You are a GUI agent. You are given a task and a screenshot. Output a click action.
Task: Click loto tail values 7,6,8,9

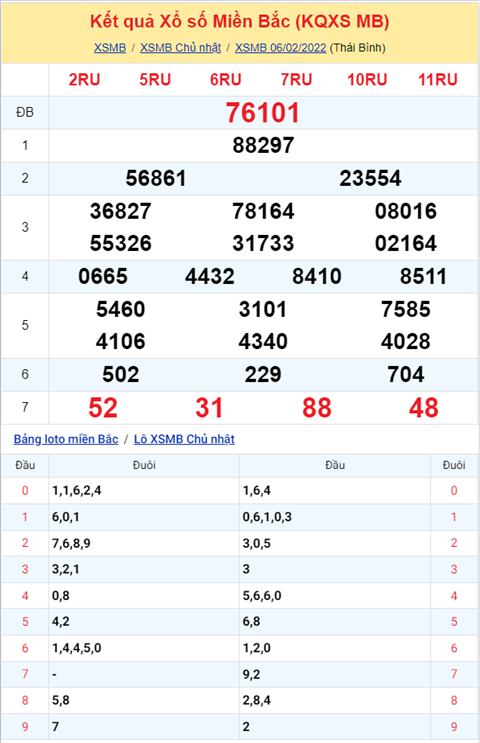point(71,543)
